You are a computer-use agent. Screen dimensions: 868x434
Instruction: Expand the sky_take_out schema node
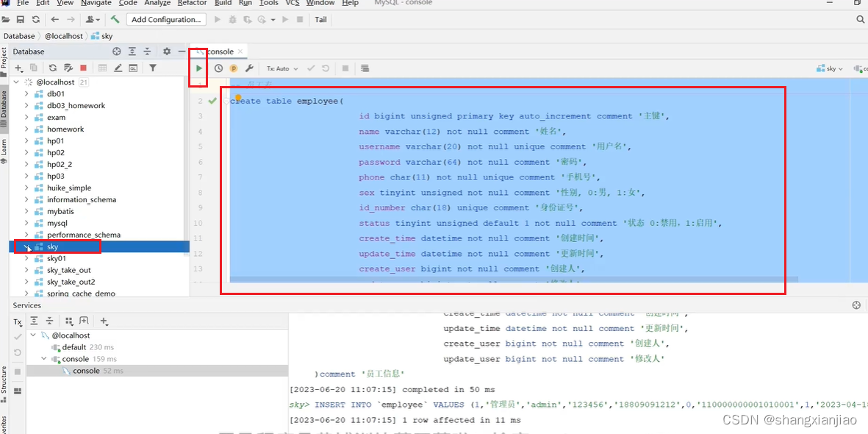pyautogui.click(x=26, y=270)
